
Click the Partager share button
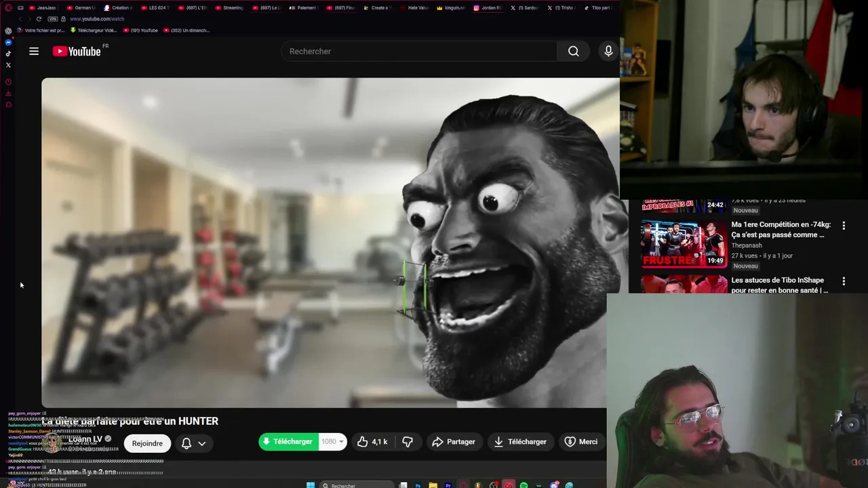(454, 442)
